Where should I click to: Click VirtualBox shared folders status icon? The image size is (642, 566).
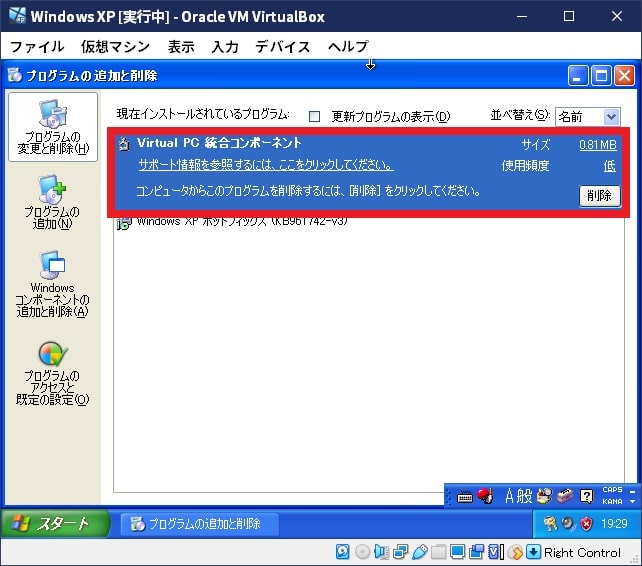coord(439,552)
